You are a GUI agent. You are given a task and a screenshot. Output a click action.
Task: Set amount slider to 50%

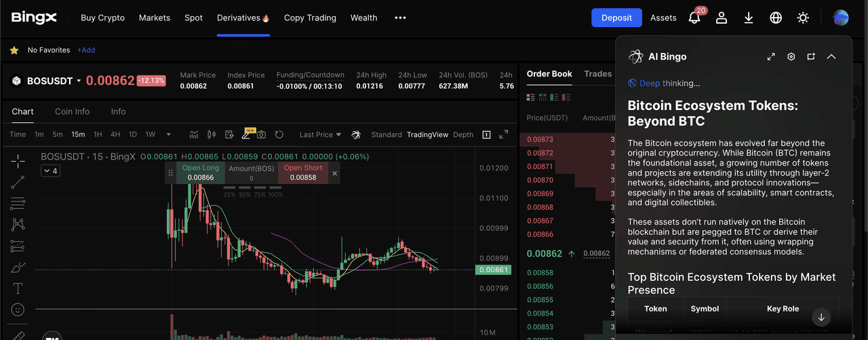coord(244,195)
